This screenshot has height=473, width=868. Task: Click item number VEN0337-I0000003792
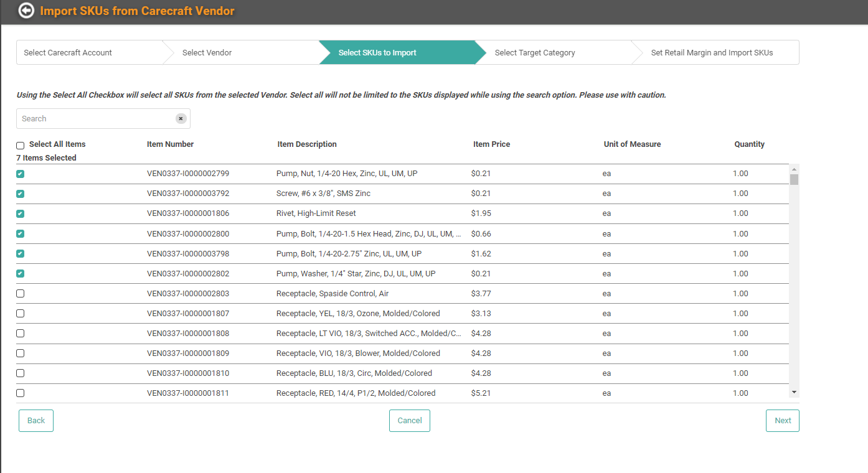(x=188, y=194)
